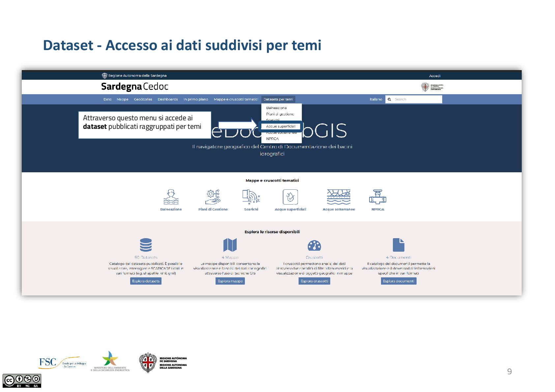
Task: Open the In primo piano menu
Action: tap(196, 99)
